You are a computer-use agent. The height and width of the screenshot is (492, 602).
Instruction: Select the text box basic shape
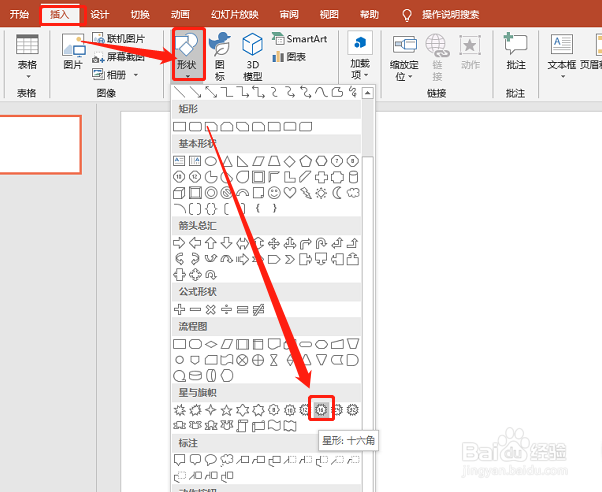[x=179, y=161]
